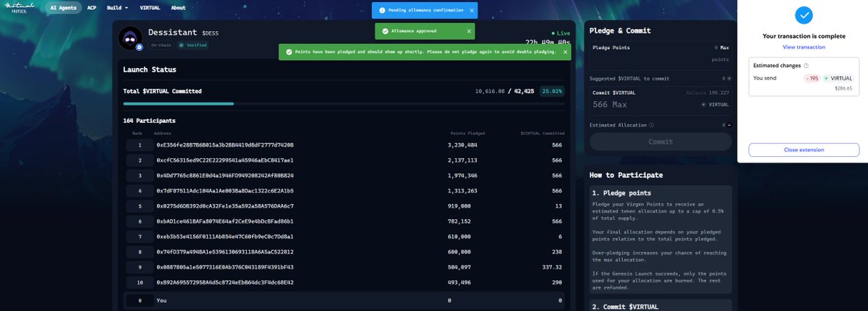This screenshot has height=311, width=868.
Task: Click the Live status indicator
Action: (561, 33)
